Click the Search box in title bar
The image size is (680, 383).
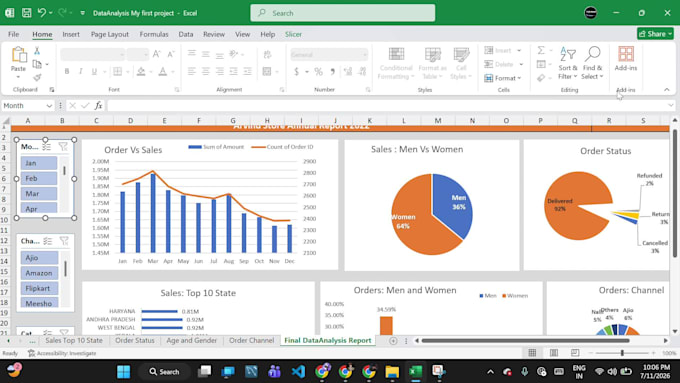[x=343, y=13]
